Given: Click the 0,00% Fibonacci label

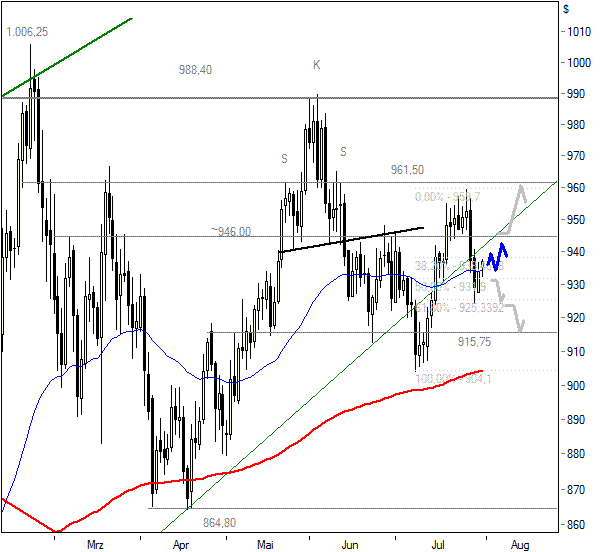Looking at the screenshot, I should 447,197.
